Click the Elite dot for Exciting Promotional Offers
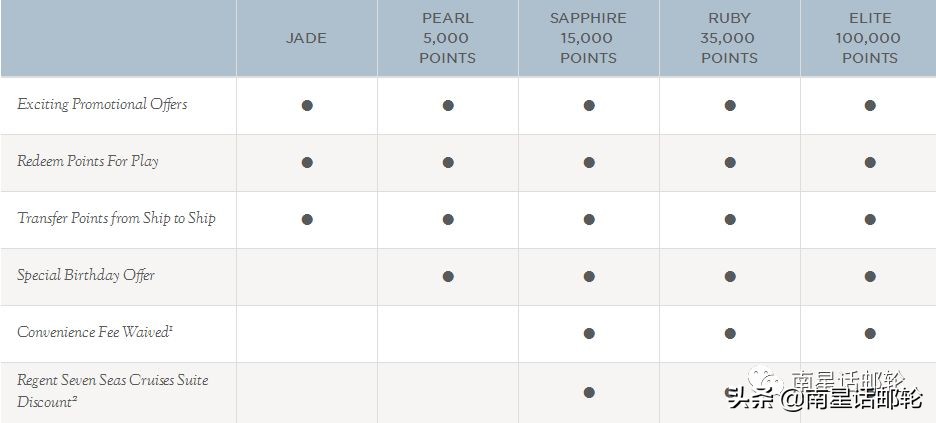The height and width of the screenshot is (423, 936). tap(870, 105)
